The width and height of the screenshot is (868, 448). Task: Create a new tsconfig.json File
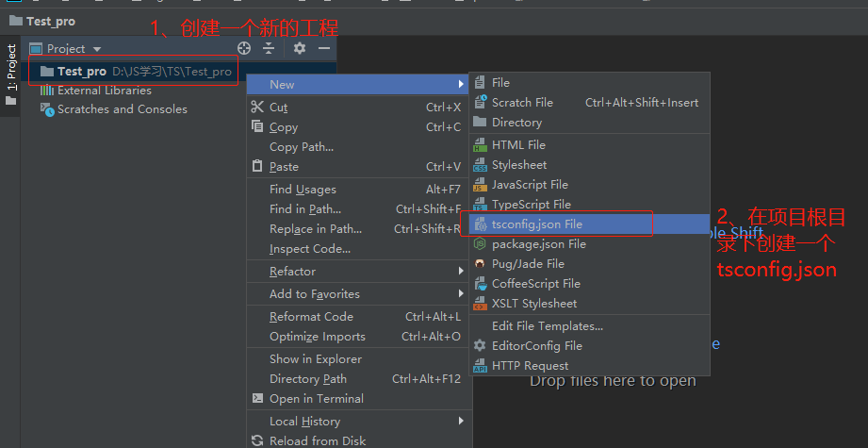coord(590,224)
